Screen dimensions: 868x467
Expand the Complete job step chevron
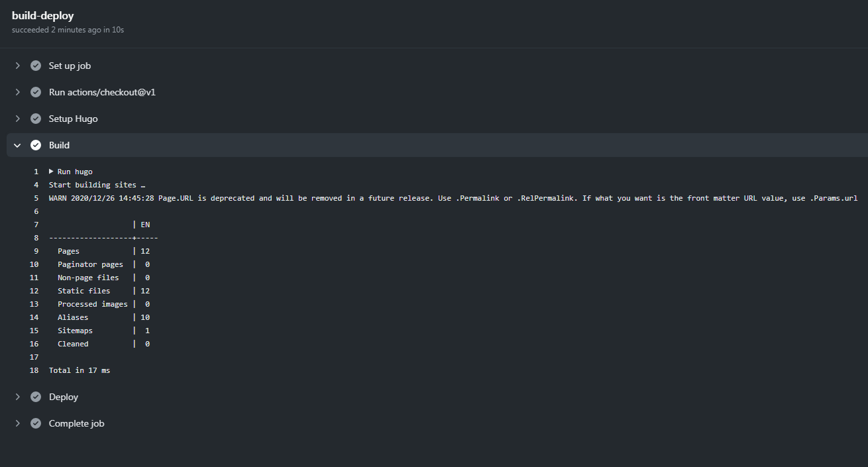18,423
